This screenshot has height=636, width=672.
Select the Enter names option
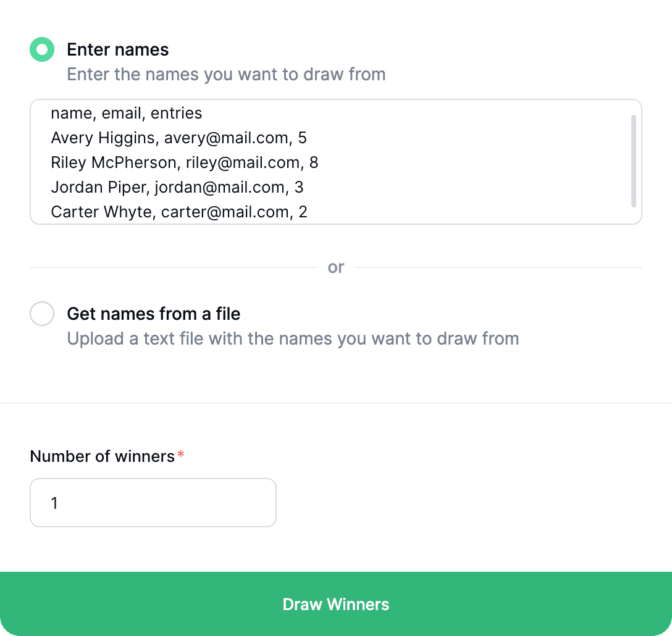(42, 49)
